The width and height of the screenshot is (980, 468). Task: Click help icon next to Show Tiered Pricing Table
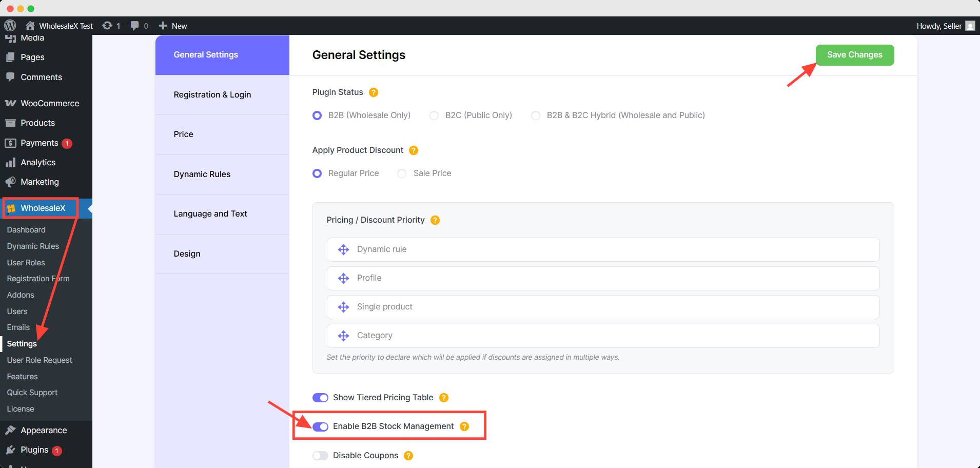coord(444,398)
